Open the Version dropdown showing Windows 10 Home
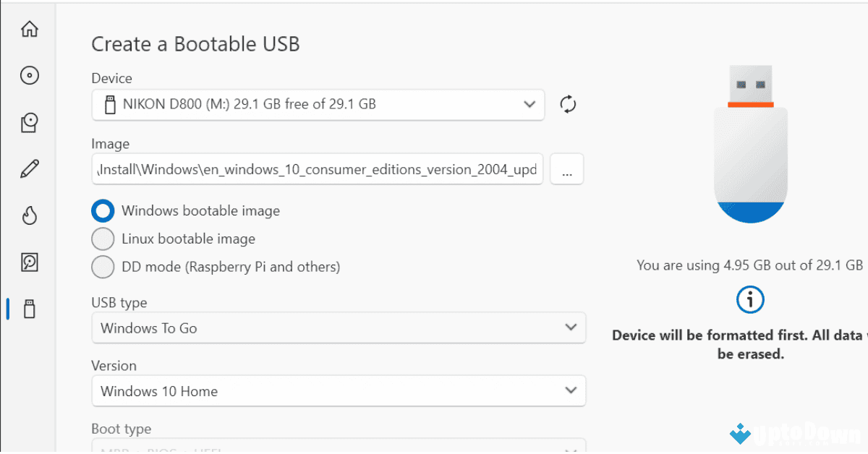868x454 pixels. 339,390
